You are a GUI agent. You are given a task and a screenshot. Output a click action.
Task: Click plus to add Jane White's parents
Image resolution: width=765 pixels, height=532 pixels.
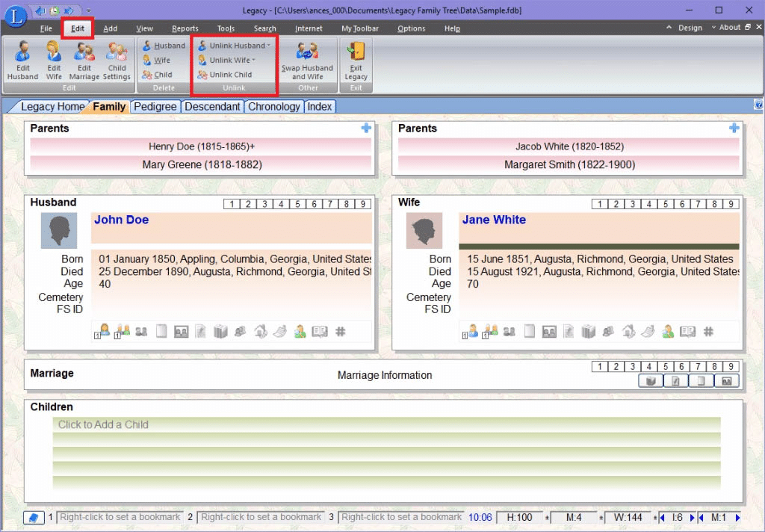734,128
